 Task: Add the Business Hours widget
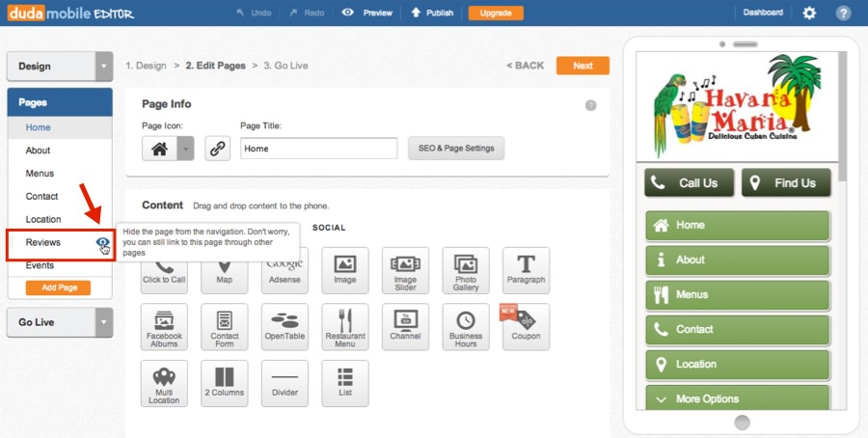point(466,327)
